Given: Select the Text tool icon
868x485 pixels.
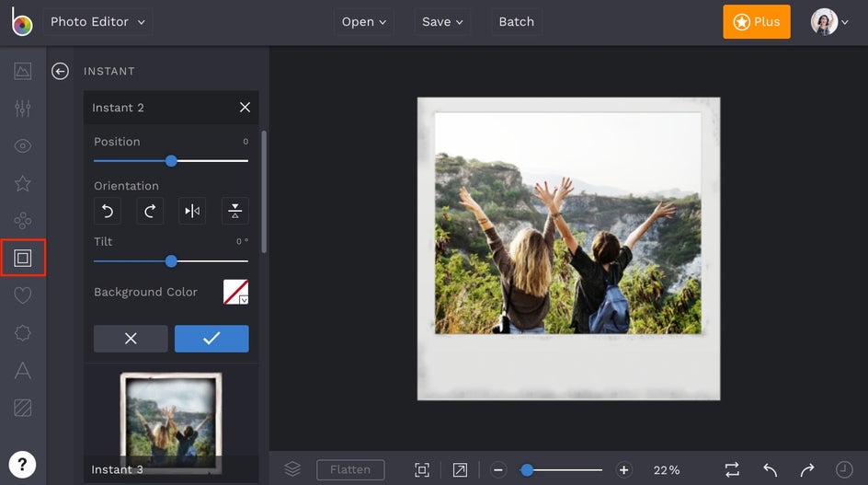Looking at the screenshot, I should (23, 370).
